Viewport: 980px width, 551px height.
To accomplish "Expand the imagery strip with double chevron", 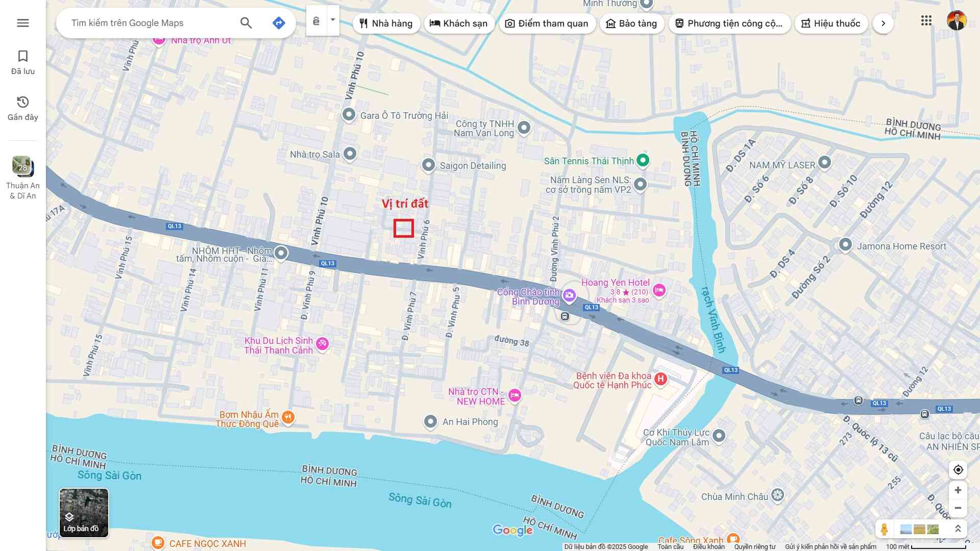I will click(x=958, y=529).
